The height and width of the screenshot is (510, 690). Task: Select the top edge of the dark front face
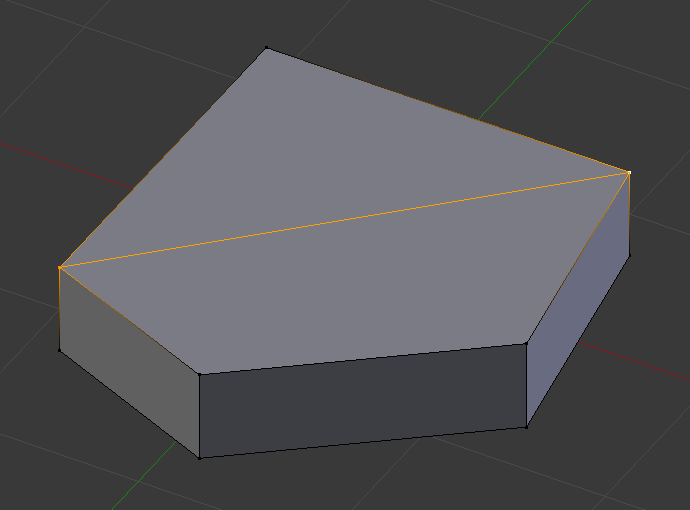[363, 359]
